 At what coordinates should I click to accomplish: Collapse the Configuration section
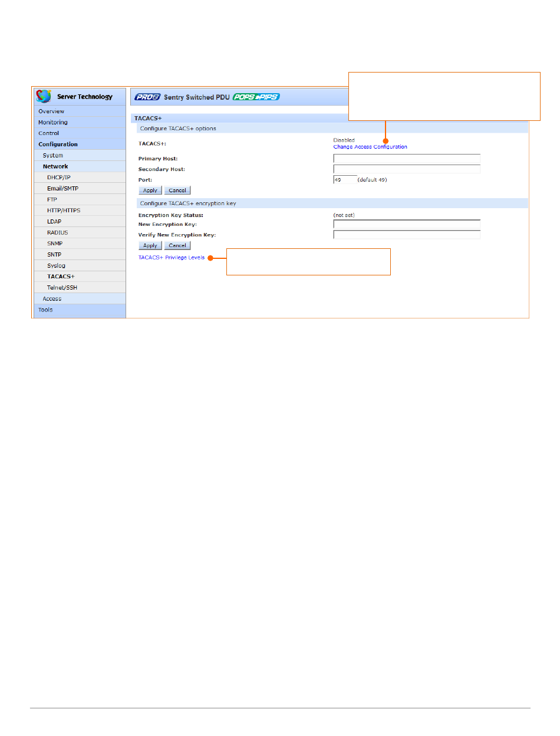58,144
